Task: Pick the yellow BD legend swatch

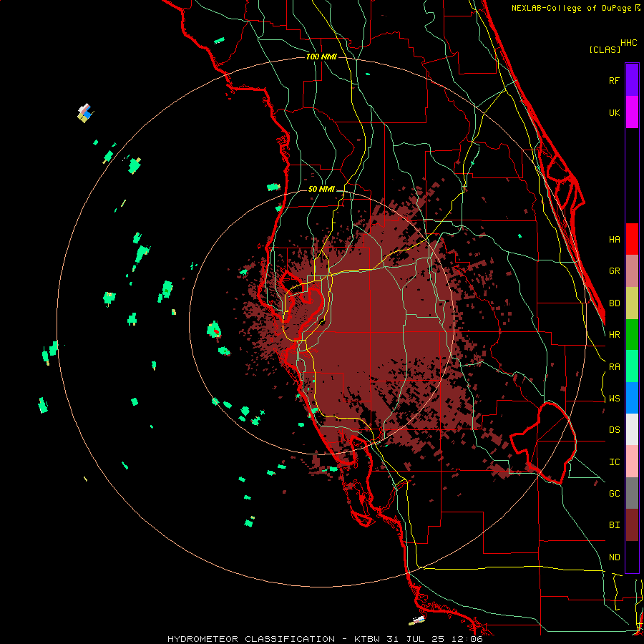Action: tap(632, 303)
